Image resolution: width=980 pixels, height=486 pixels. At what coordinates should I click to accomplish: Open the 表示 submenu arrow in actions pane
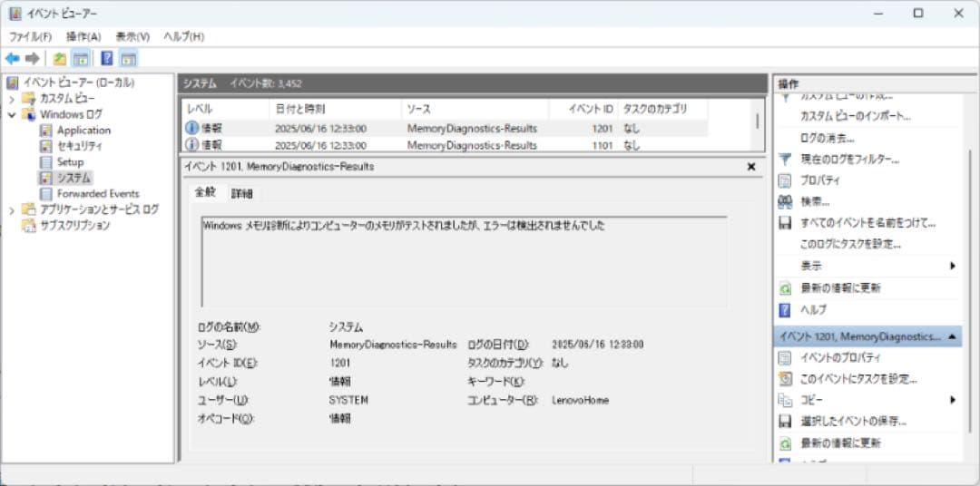(x=953, y=266)
